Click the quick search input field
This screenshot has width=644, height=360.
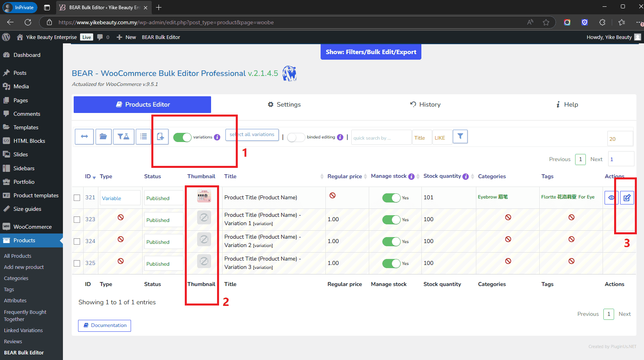click(x=381, y=138)
